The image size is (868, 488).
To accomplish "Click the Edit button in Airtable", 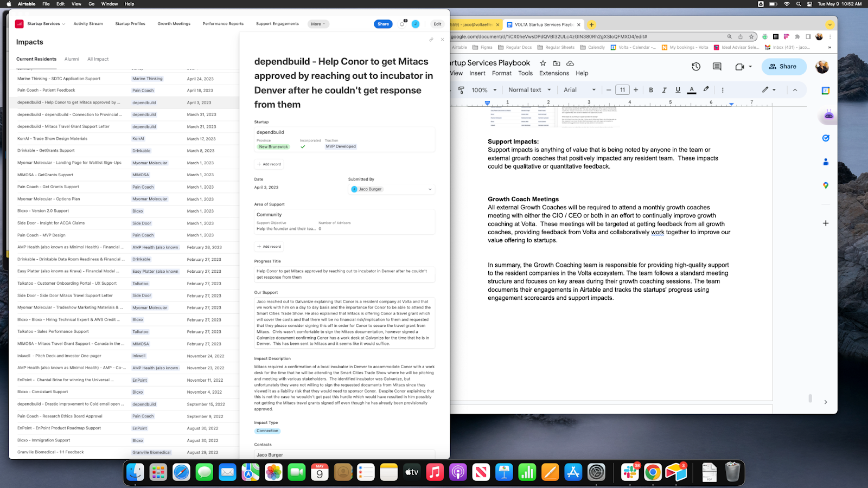I will point(437,24).
